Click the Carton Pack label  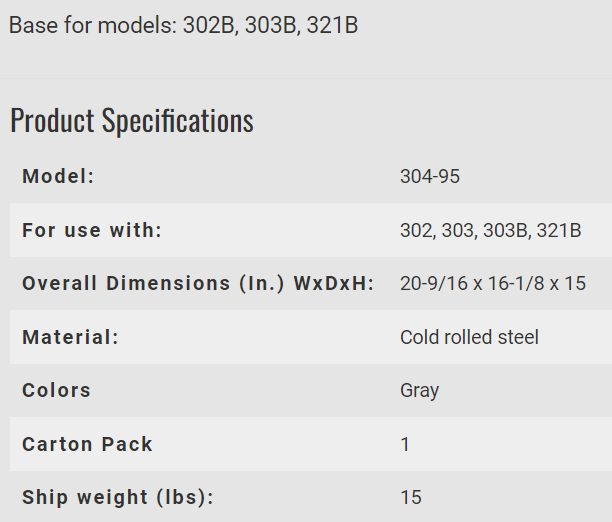pos(87,444)
